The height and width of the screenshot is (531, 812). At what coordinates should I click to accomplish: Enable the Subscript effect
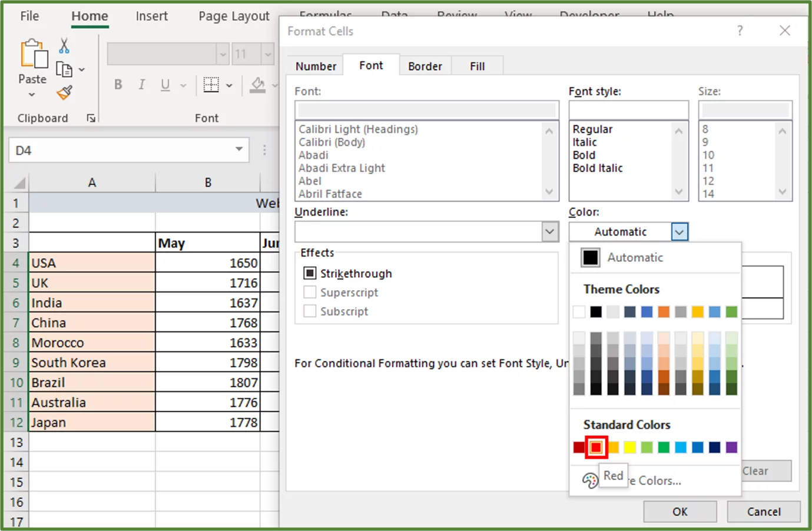310,311
